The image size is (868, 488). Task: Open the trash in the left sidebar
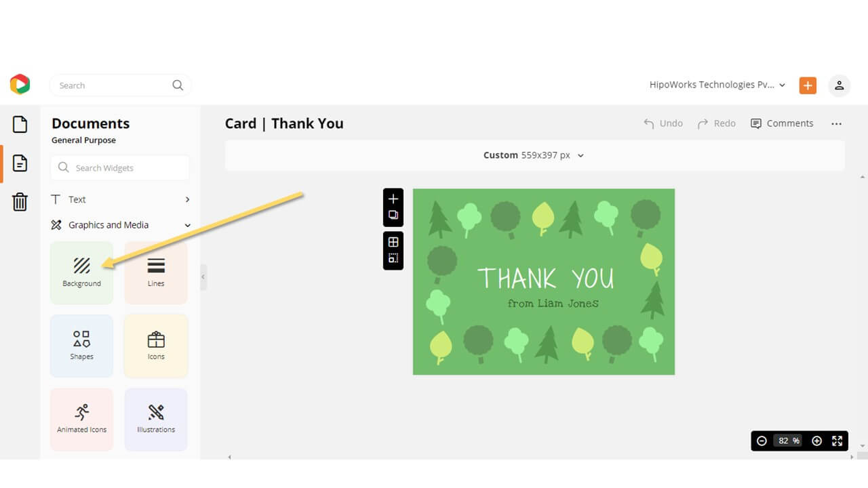pyautogui.click(x=20, y=201)
